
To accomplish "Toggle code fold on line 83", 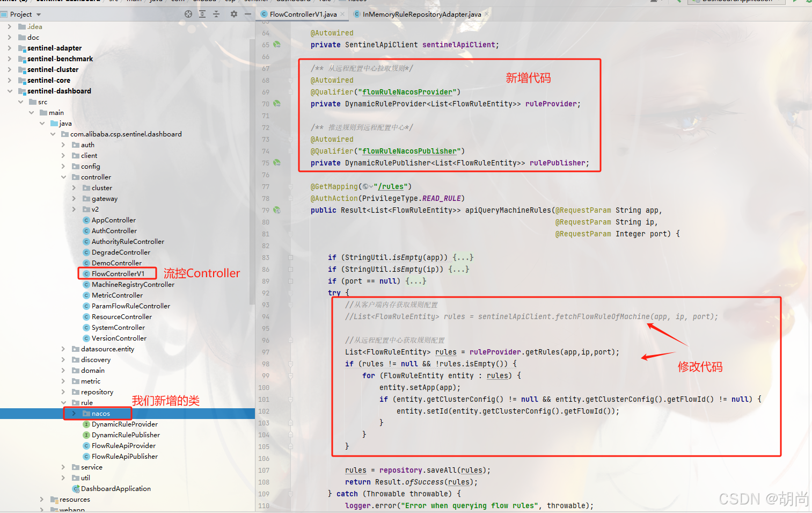I will [x=290, y=257].
